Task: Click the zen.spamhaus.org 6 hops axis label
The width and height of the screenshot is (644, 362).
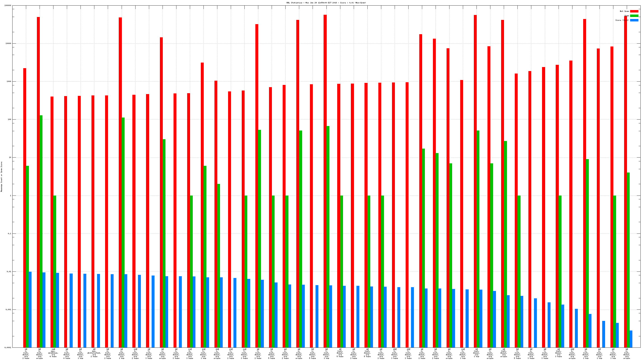Action: pos(53,353)
